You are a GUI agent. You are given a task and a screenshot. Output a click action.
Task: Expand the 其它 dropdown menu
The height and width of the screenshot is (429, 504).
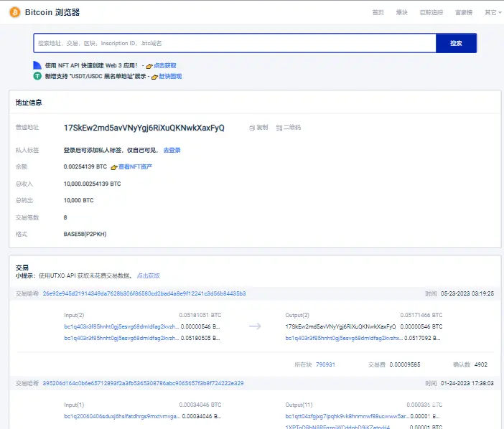click(x=493, y=12)
